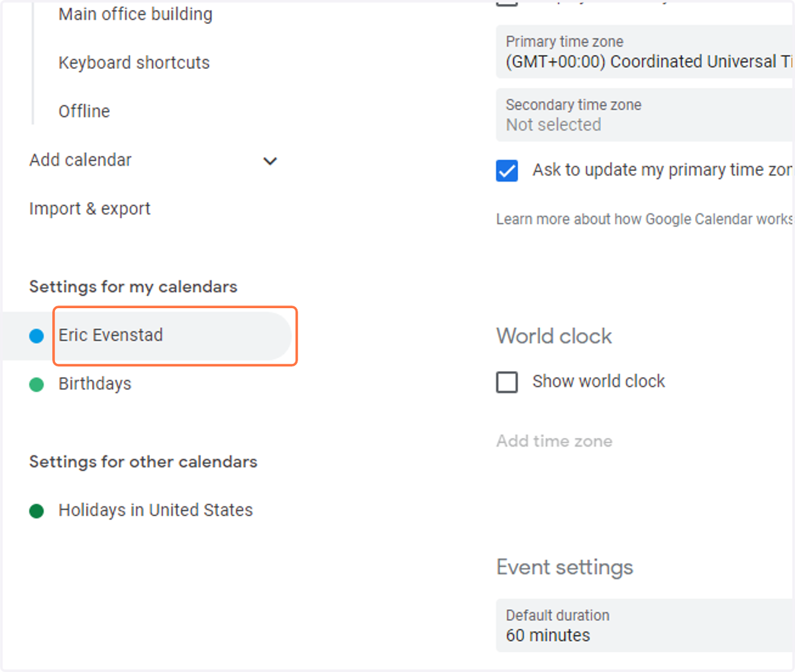Click the Settings for my calendars heading
Viewport: 795px width, 672px height.
[x=133, y=287]
